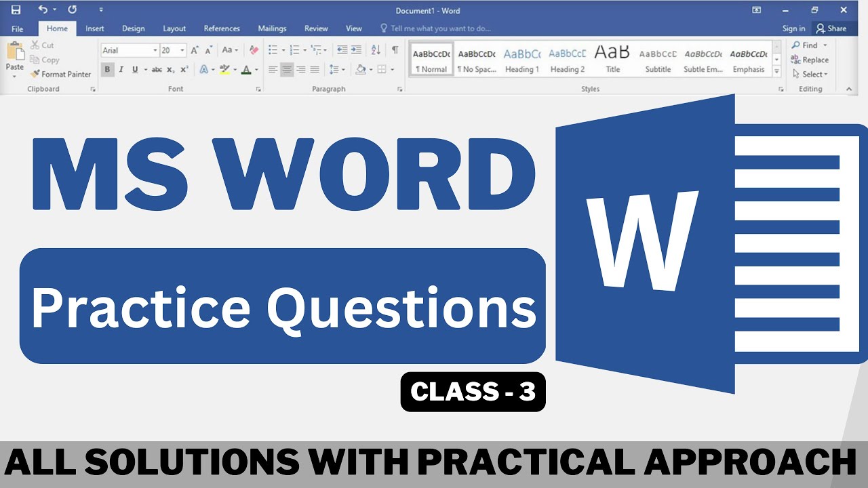
Task: Toggle Center alignment
Action: [x=287, y=69]
